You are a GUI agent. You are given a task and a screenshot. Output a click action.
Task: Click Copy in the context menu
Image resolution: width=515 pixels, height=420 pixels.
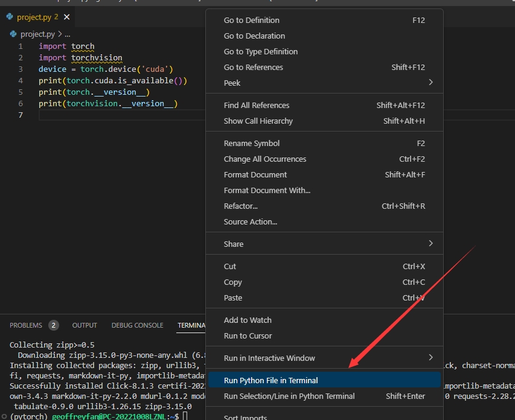(x=232, y=282)
